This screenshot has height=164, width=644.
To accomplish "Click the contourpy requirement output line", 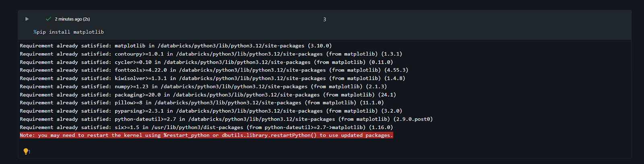I will click(211, 54).
